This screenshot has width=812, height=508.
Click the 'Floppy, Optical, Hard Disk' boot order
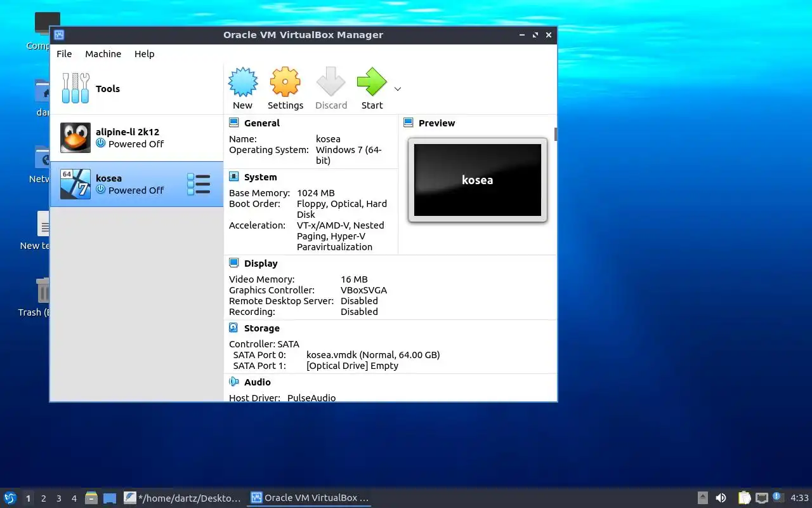point(342,209)
